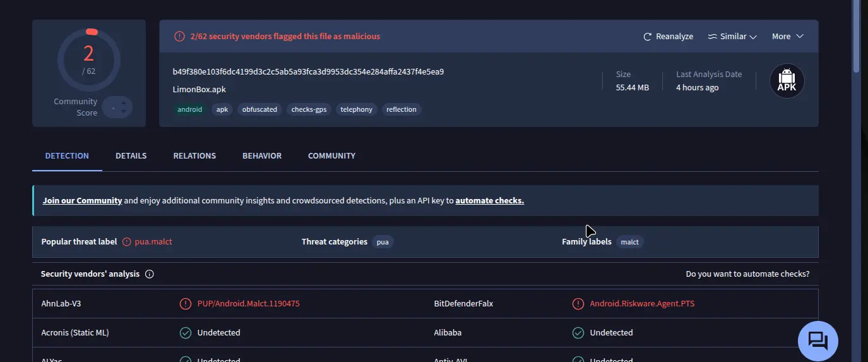Open the More dropdown menu
868x362 pixels.
point(788,37)
